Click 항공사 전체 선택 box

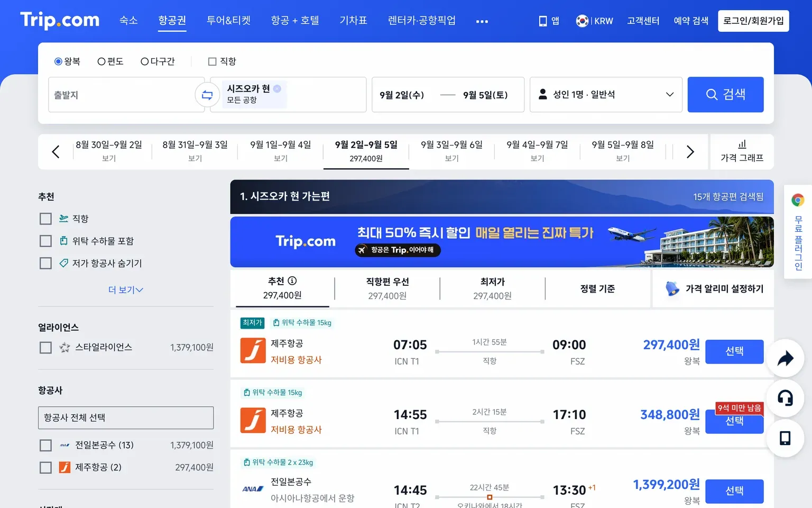pyautogui.click(x=126, y=418)
